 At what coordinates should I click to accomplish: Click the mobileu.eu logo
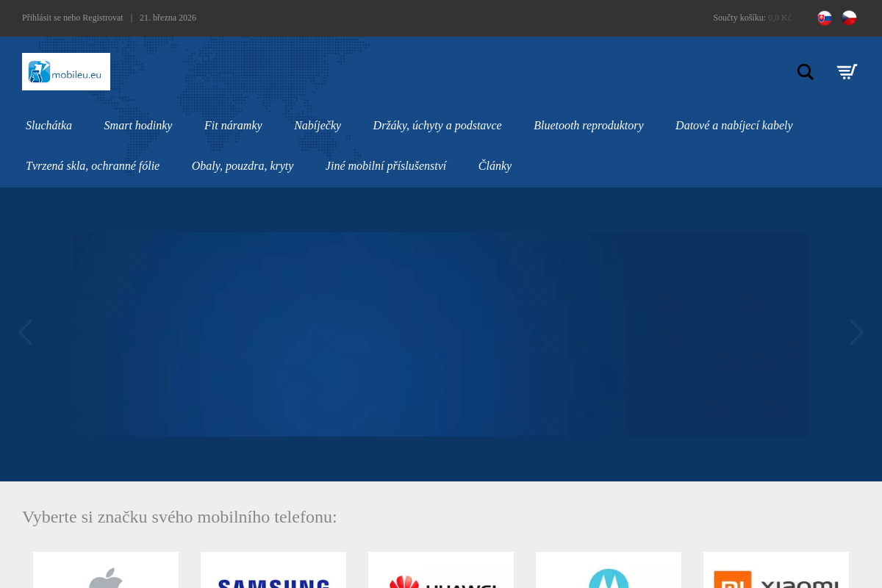pos(66,72)
